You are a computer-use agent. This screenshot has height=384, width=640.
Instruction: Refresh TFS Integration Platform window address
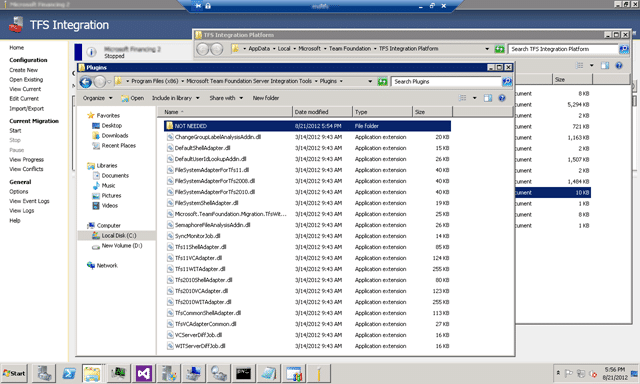click(500, 49)
